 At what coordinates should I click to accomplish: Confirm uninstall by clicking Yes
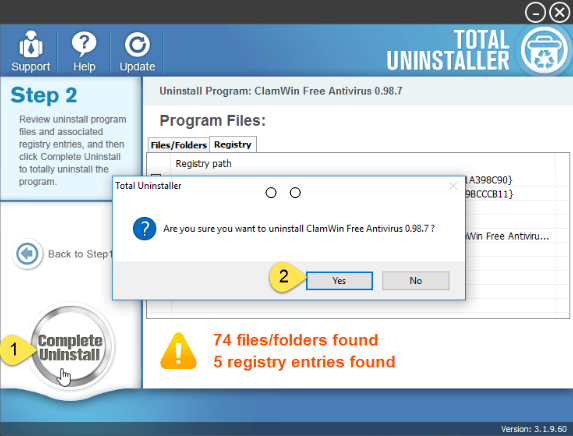pyautogui.click(x=339, y=281)
